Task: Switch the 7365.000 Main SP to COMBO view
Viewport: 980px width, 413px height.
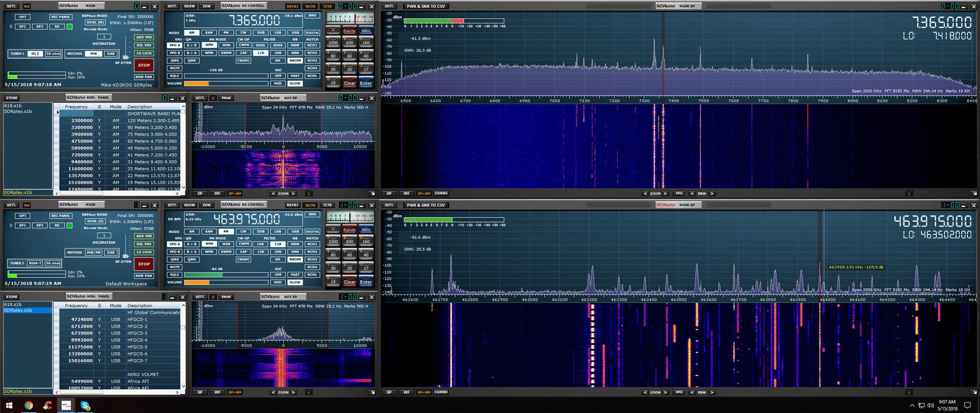Action: point(441,194)
